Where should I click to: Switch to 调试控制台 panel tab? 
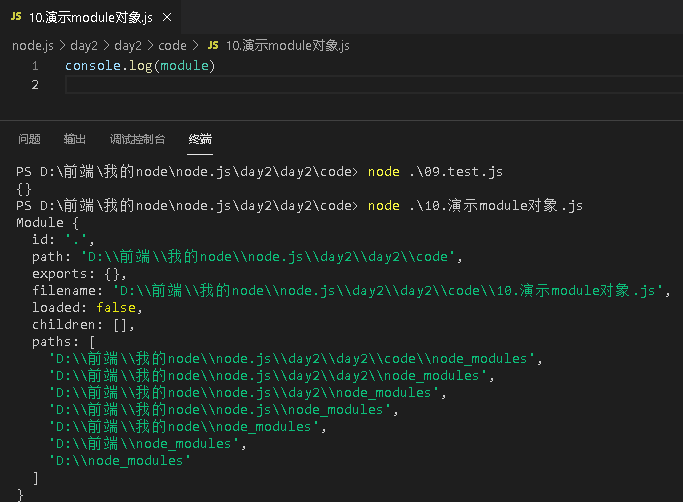pos(137,139)
